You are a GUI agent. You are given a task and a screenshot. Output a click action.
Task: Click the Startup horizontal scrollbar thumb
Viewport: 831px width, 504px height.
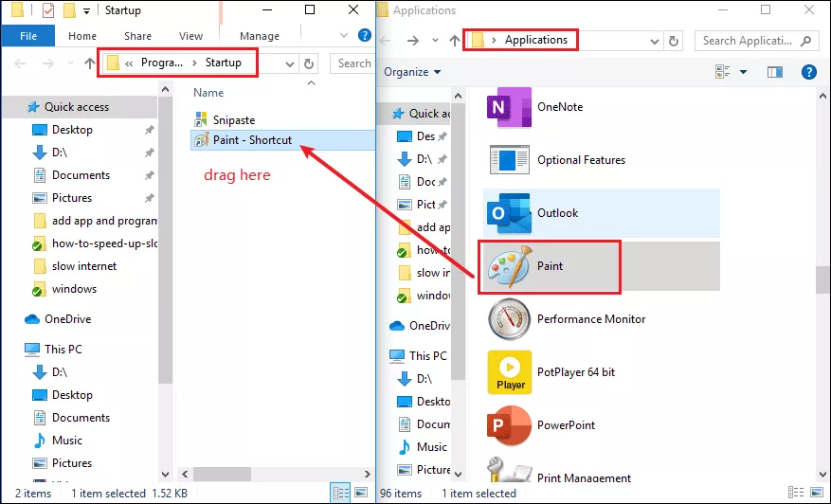(222, 474)
